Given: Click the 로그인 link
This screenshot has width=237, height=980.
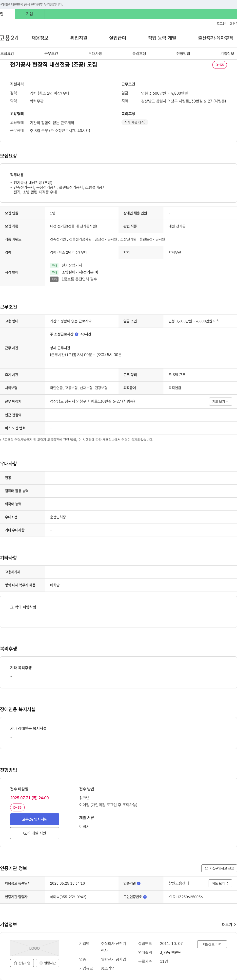Looking at the screenshot, I should (221, 24).
